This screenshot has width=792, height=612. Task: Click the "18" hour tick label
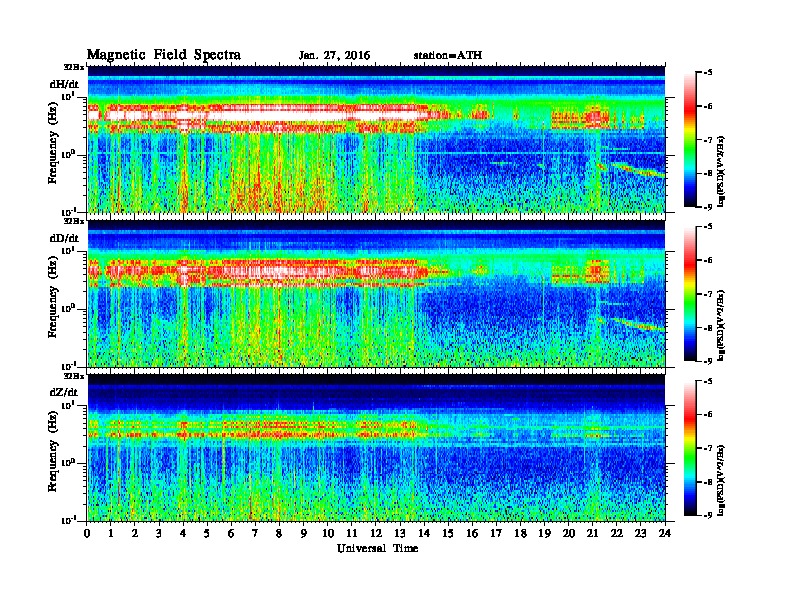click(520, 533)
